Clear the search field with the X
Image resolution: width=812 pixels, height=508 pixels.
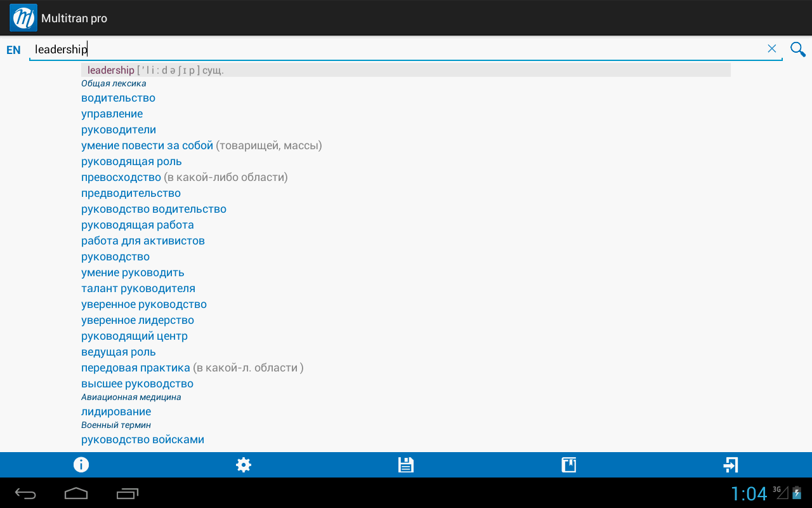click(772, 48)
